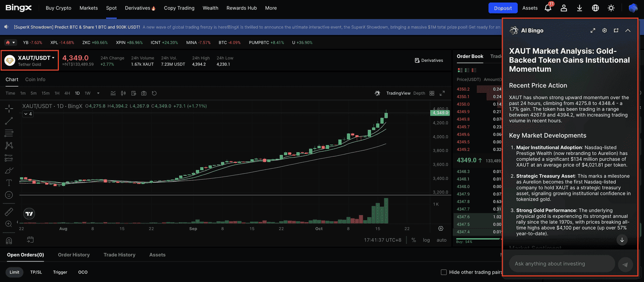Open AI Bingo settings icon

[604, 31]
